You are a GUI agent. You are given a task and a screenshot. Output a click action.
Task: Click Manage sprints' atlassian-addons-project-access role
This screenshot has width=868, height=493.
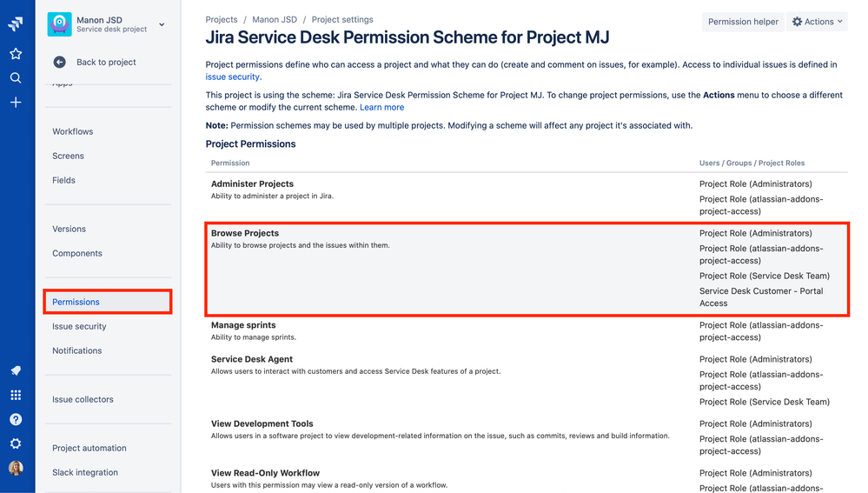coord(761,331)
